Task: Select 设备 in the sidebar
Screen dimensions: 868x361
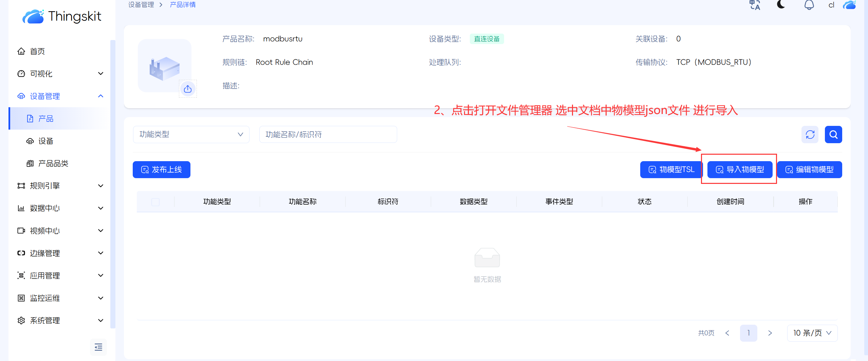Action: 46,141
